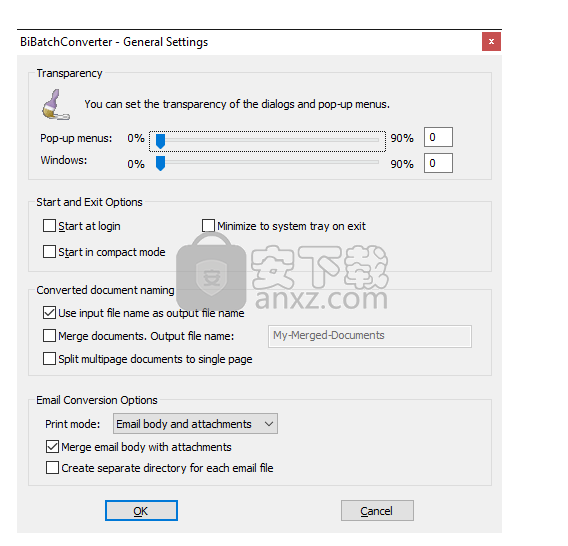Viewport: 568px width, 546px height.
Task: Click the paintbrush transparency icon
Action: [x=56, y=104]
